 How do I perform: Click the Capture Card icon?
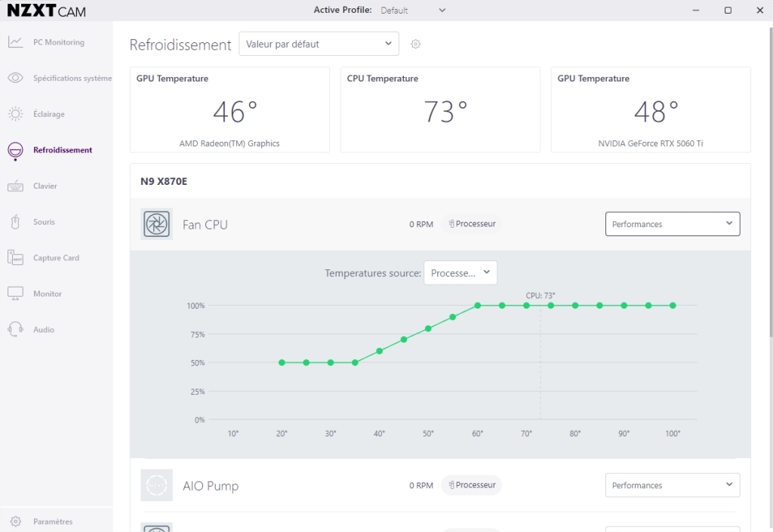point(15,257)
